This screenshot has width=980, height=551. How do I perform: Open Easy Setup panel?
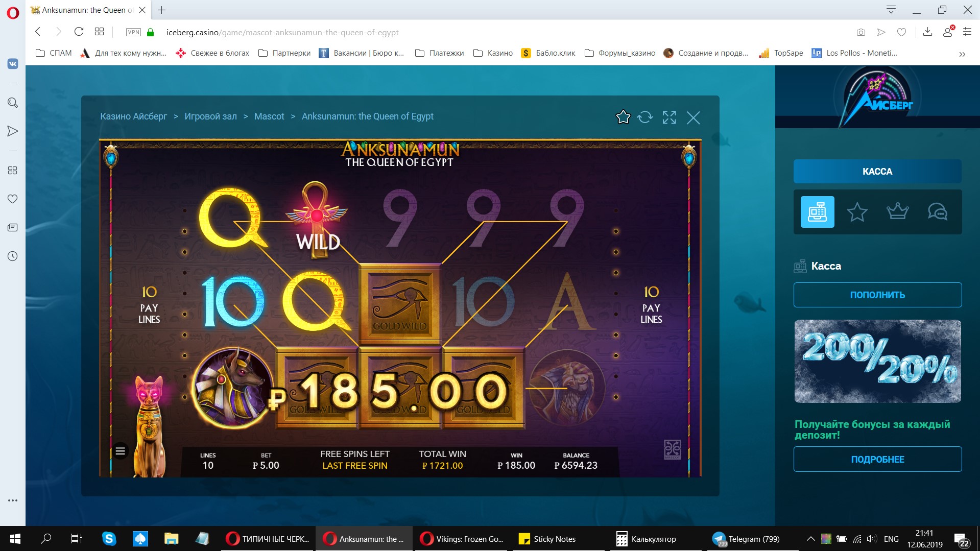tap(967, 32)
